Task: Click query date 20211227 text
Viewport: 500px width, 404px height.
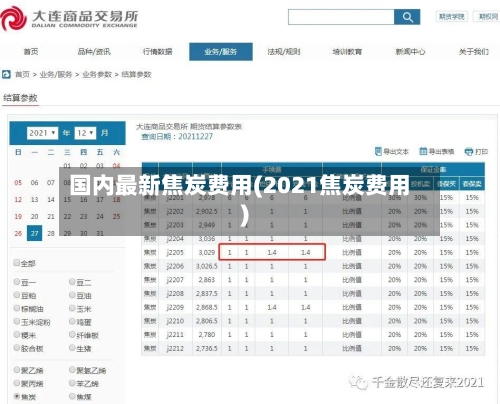Action: click(x=196, y=136)
